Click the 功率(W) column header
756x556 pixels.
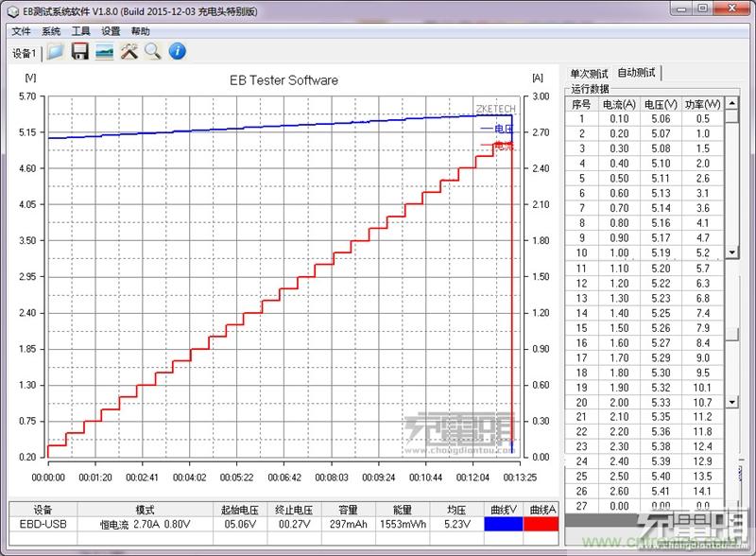(x=702, y=104)
